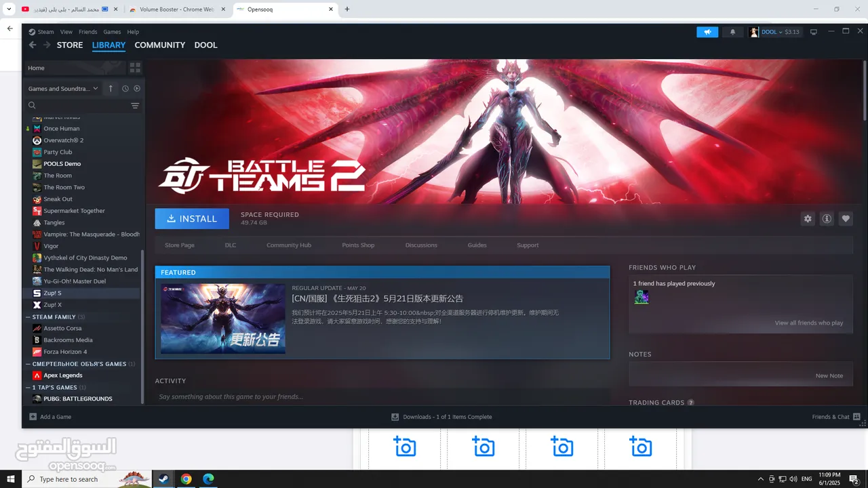The image size is (868, 488).
Task: Open the Chrome tab search dropdown arrow
Action: [9, 9]
